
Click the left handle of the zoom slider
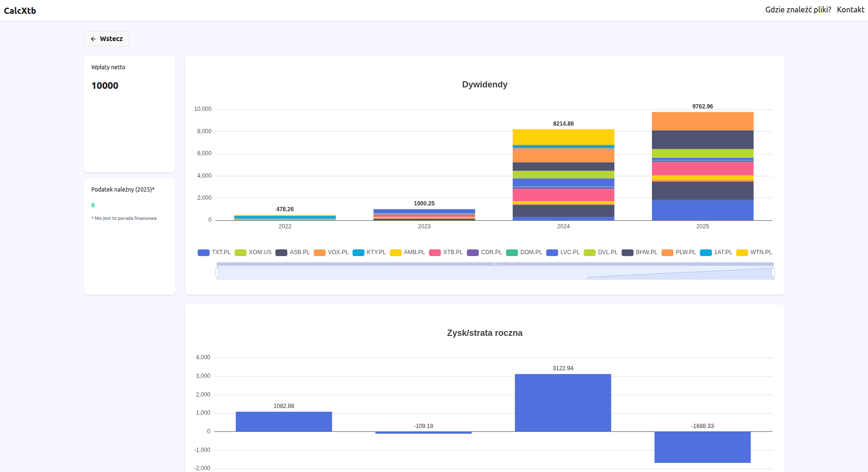(x=217, y=273)
